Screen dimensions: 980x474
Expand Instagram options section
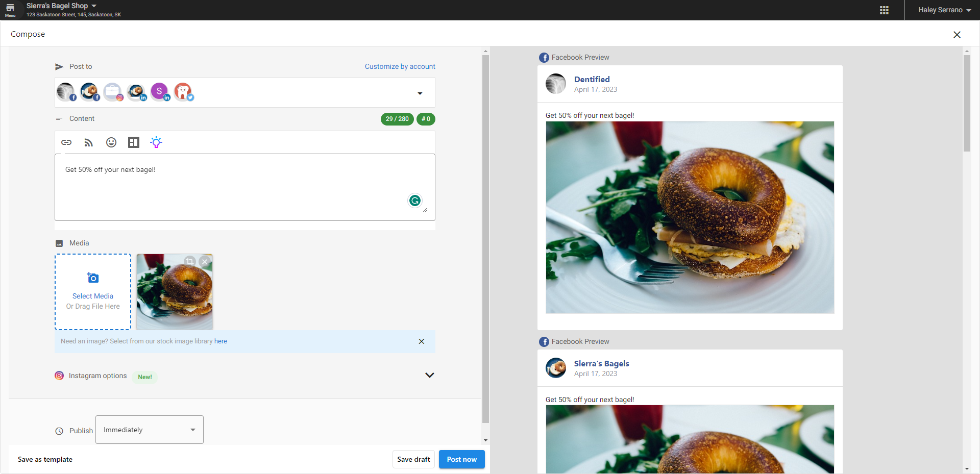pos(430,375)
